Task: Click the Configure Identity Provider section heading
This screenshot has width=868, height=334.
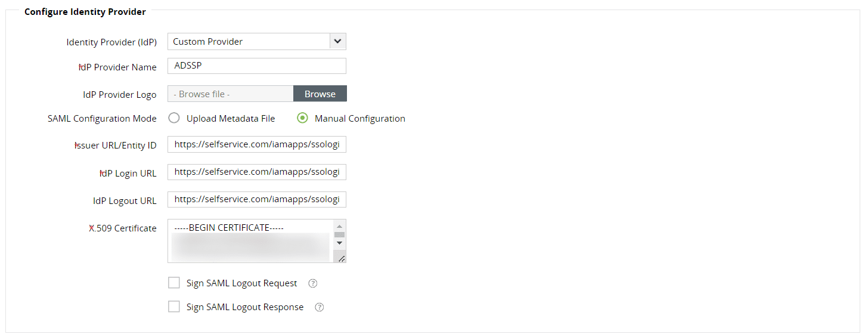Action: pyautogui.click(x=85, y=12)
